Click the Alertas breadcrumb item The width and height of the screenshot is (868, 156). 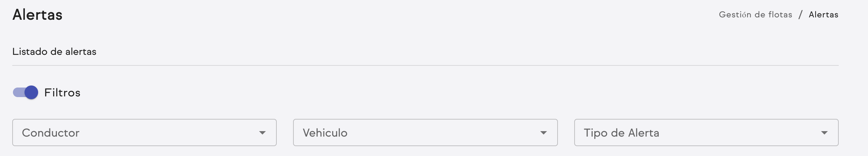823,15
